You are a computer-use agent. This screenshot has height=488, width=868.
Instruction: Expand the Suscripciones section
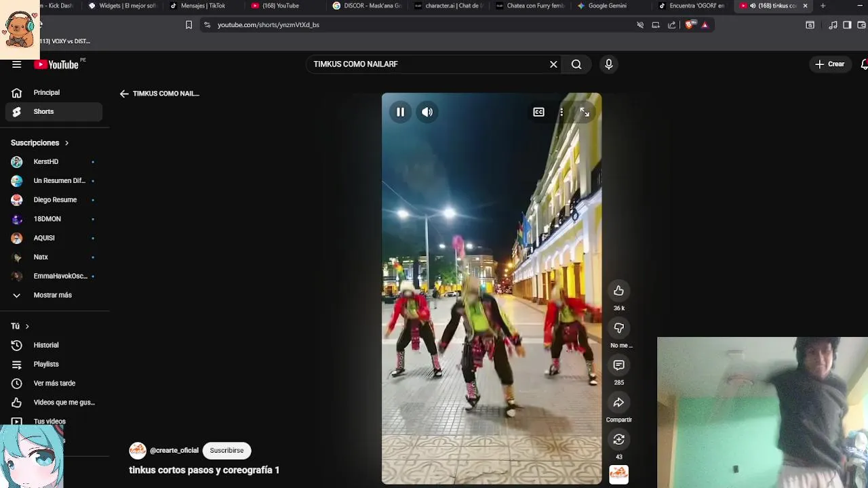coord(40,143)
